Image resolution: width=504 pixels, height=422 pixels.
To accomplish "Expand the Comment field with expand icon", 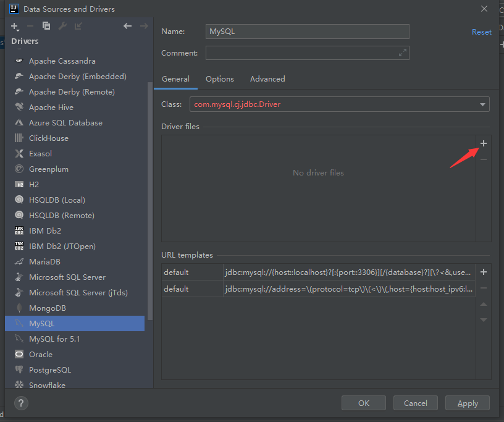I will tap(403, 53).
